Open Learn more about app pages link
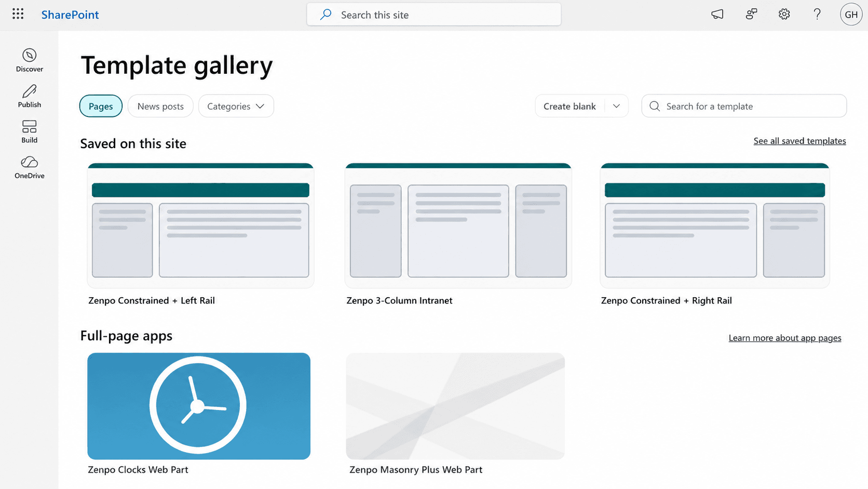868x489 pixels. [x=785, y=338]
